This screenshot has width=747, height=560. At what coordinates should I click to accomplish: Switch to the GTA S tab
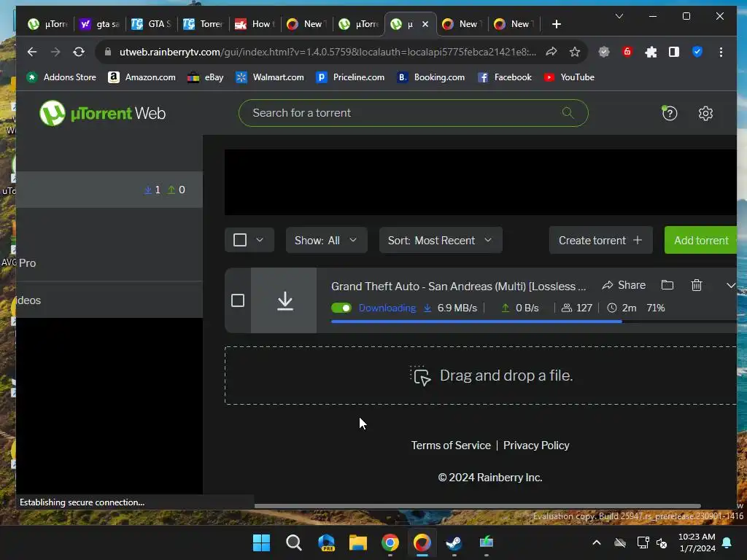(x=152, y=24)
